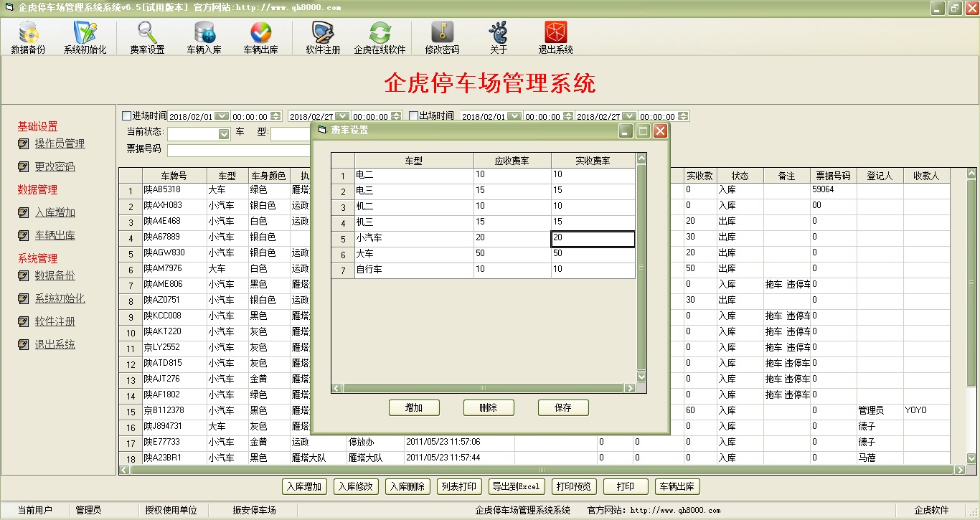Image resolution: width=980 pixels, height=520 pixels.
Task: Select 大车 row in 费率设置 table
Action: point(483,255)
